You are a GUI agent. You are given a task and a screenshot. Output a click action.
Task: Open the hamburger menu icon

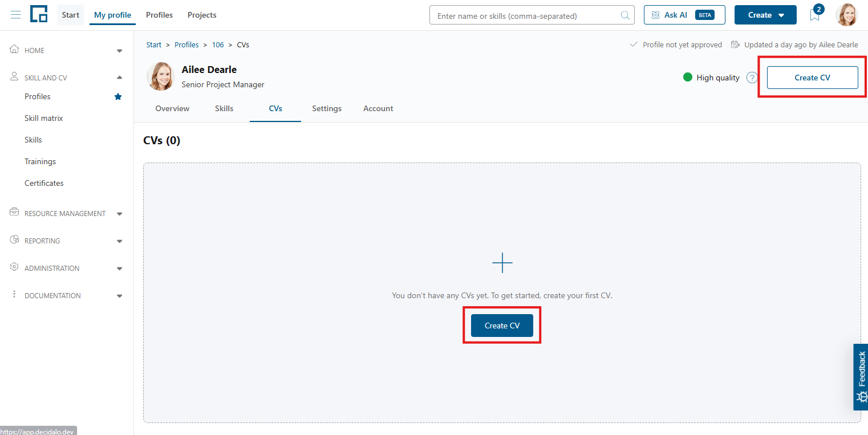[16, 15]
